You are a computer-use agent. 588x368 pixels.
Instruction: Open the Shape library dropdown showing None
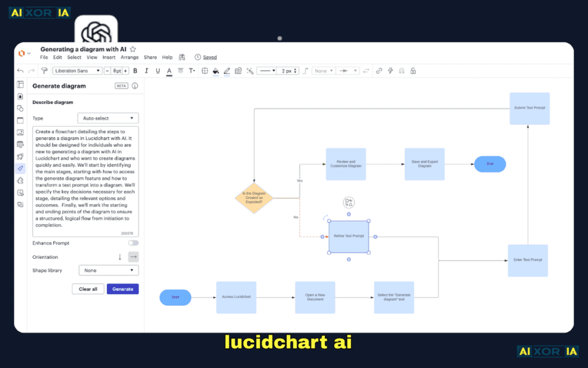tap(108, 270)
